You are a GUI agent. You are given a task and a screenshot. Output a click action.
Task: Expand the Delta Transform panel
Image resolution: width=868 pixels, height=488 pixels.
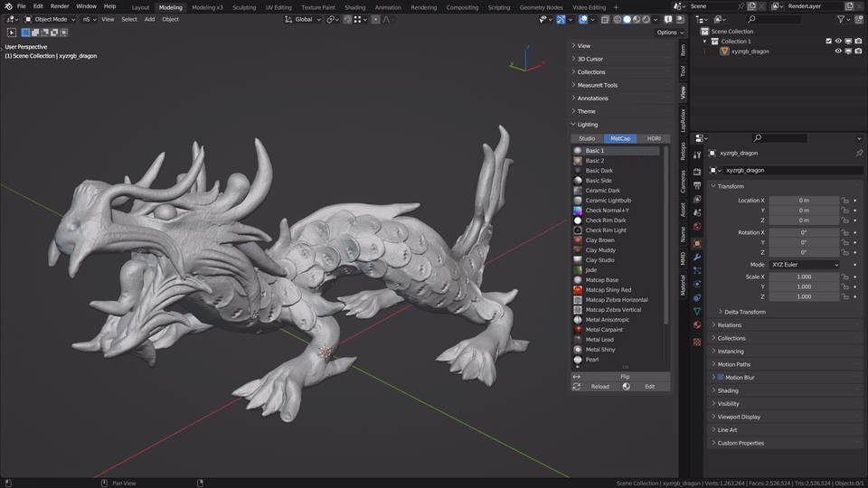(x=745, y=312)
